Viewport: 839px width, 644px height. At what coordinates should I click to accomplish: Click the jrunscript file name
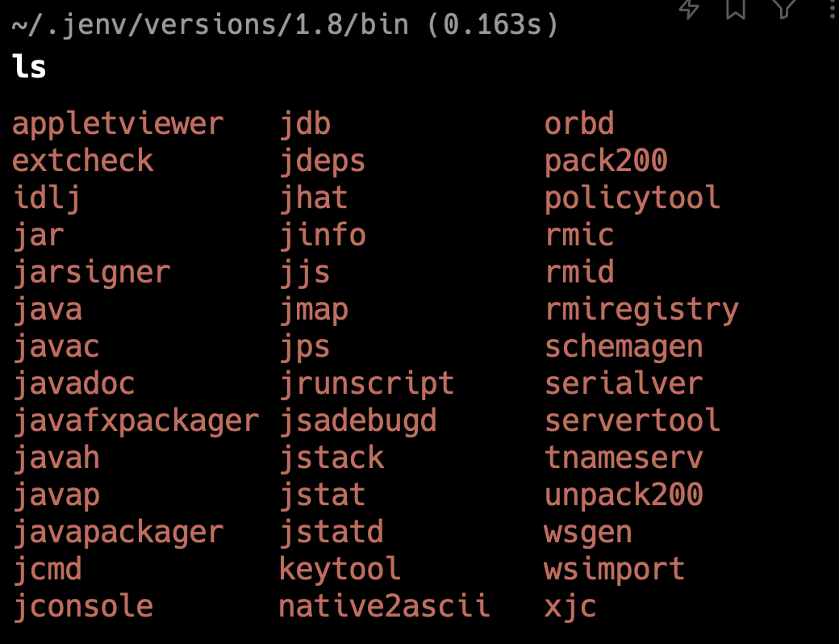point(366,383)
